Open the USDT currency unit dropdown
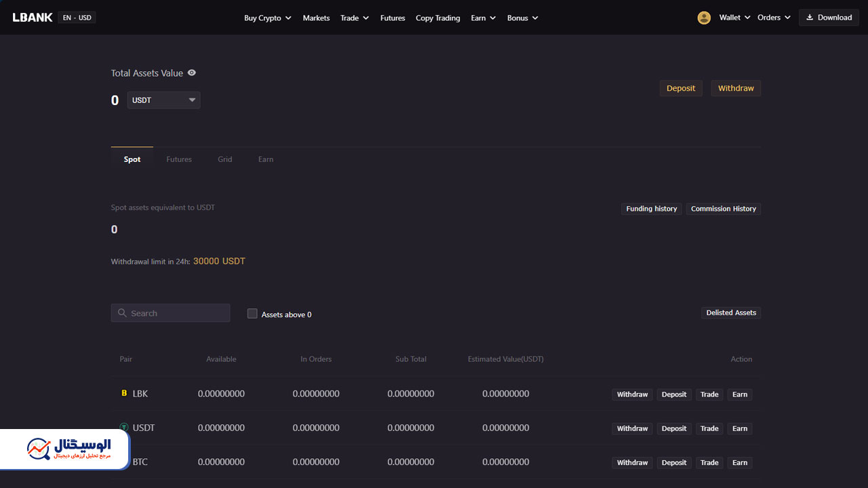 click(x=163, y=100)
